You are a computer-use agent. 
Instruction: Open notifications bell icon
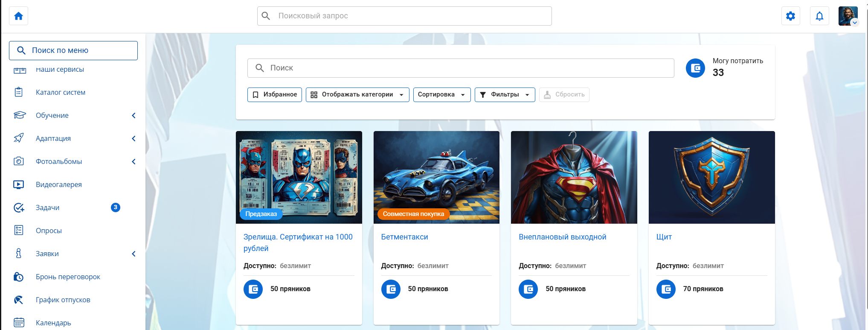coord(819,16)
